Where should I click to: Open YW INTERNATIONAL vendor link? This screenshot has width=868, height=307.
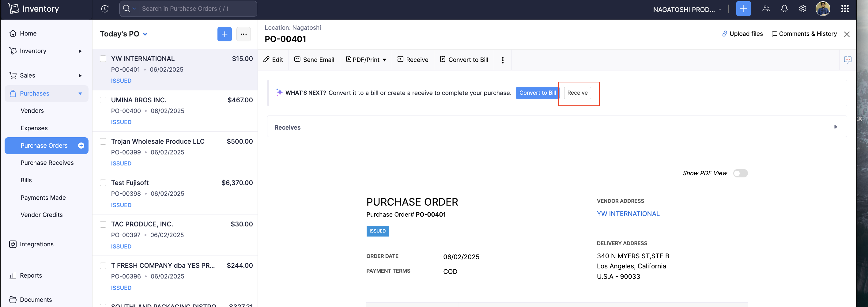tap(628, 214)
